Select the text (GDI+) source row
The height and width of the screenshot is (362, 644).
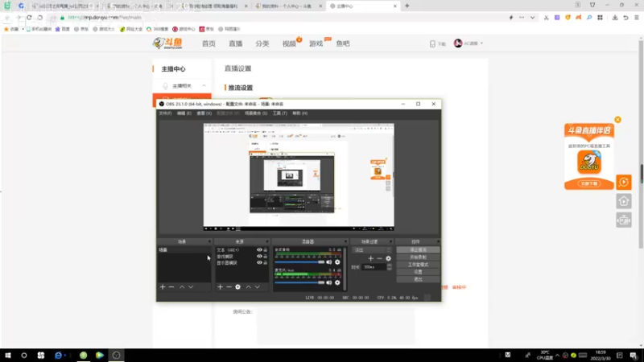click(x=242, y=250)
